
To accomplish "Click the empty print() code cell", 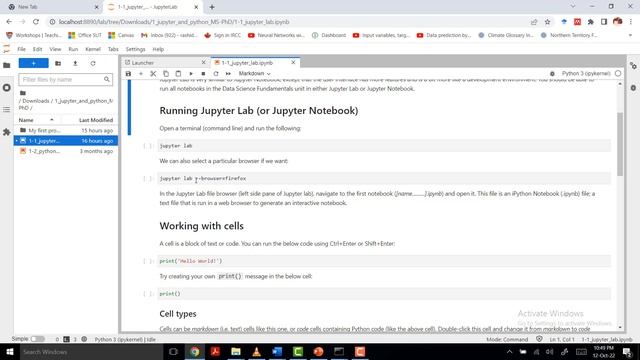I will tap(384, 293).
